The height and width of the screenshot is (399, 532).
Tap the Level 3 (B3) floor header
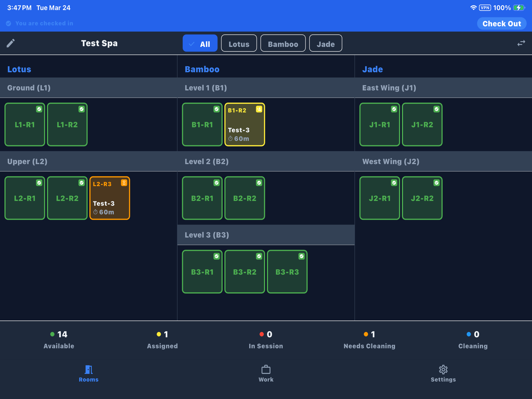[x=266, y=235]
